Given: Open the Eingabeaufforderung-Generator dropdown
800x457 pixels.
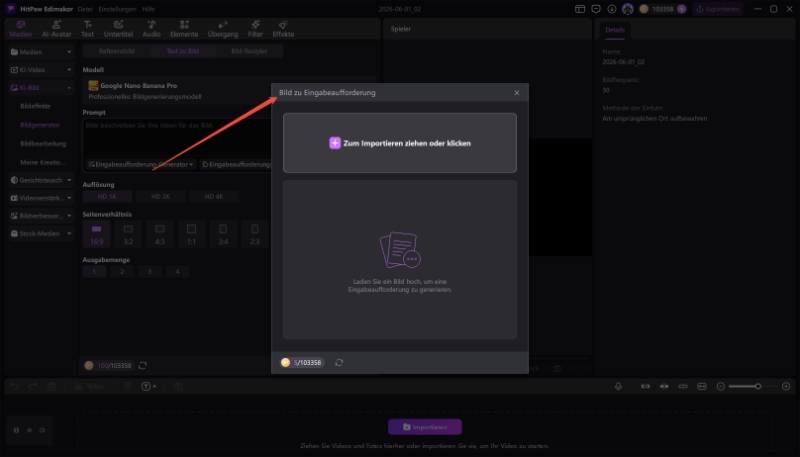Looking at the screenshot, I should coord(140,164).
